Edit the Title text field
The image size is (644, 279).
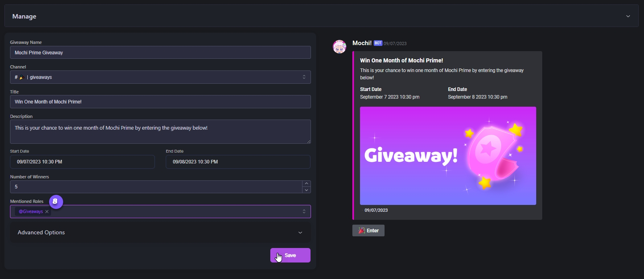[x=160, y=101]
